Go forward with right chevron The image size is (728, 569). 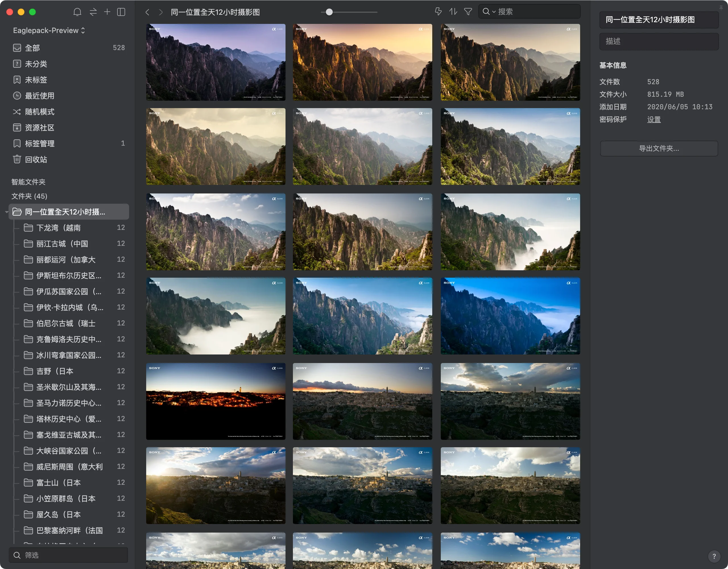161,12
